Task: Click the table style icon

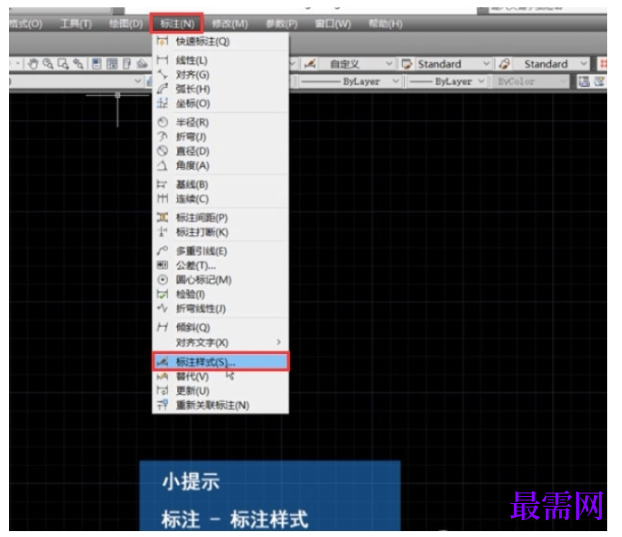Action: coord(407,64)
